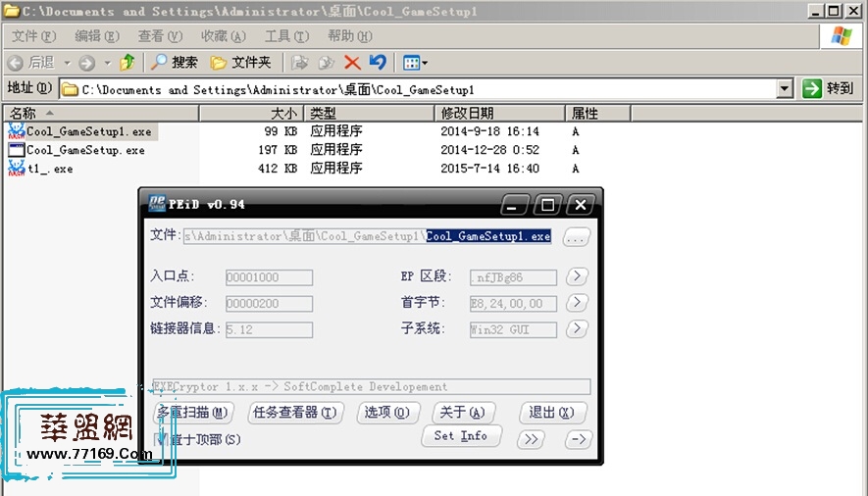Expand the EP section (EP 区段) details arrow

pos(578,277)
